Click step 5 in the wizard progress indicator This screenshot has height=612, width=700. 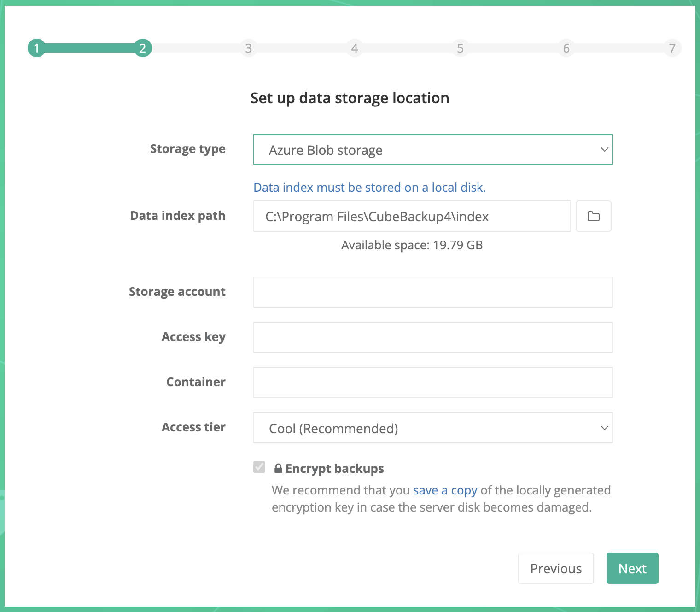click(x=461, y=47)
